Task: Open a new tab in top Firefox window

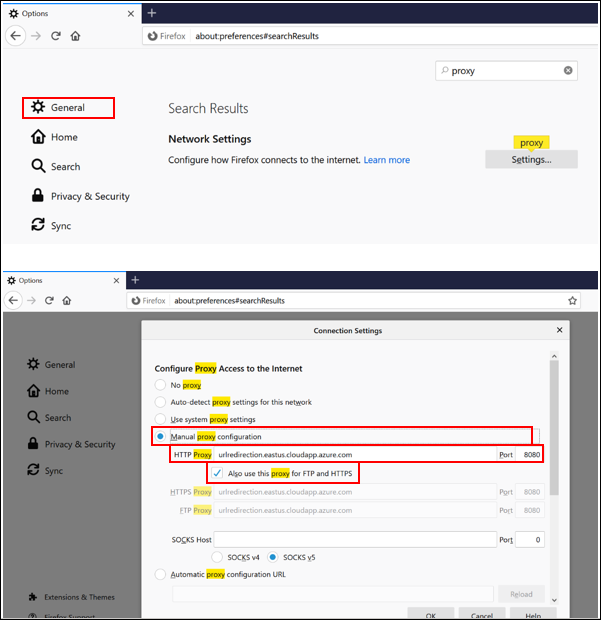Action: pyautogui.click(x=151, y=13)
